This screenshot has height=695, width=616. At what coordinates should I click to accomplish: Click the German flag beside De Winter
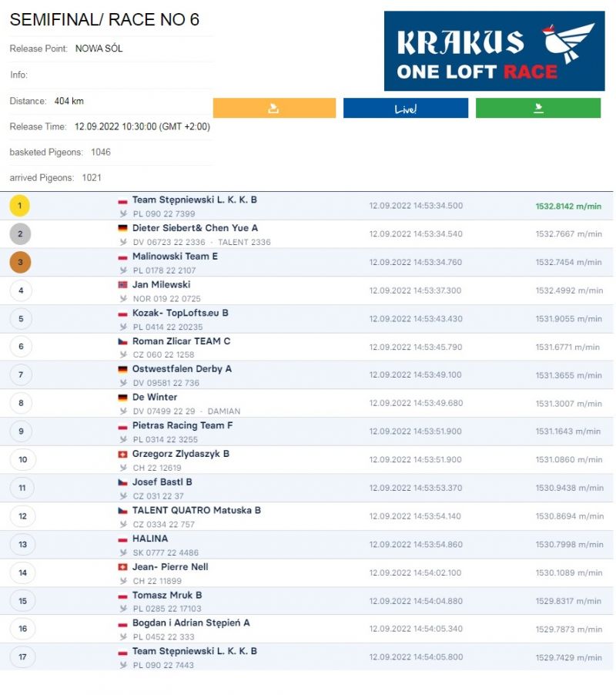coord(122,398)
